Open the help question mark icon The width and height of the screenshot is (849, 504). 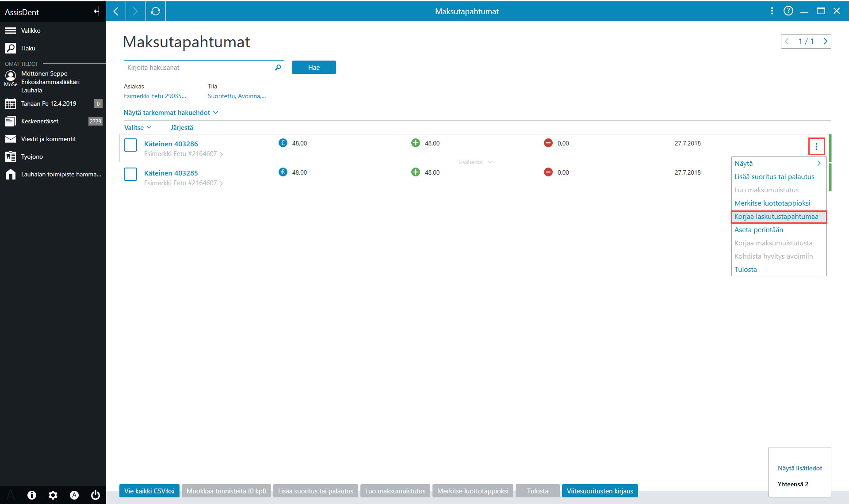tap(788, 11)
